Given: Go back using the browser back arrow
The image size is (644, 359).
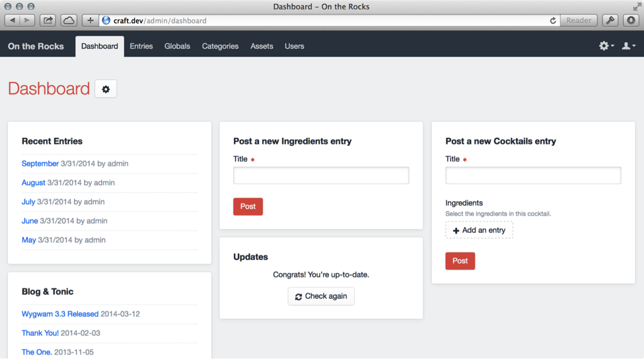Looking at the screenshot, I should click(x=13, y=20).
